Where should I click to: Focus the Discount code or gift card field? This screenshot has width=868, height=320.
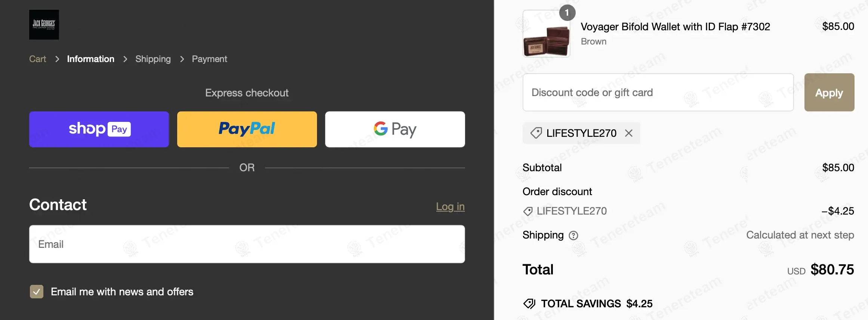tap(658, 92)
